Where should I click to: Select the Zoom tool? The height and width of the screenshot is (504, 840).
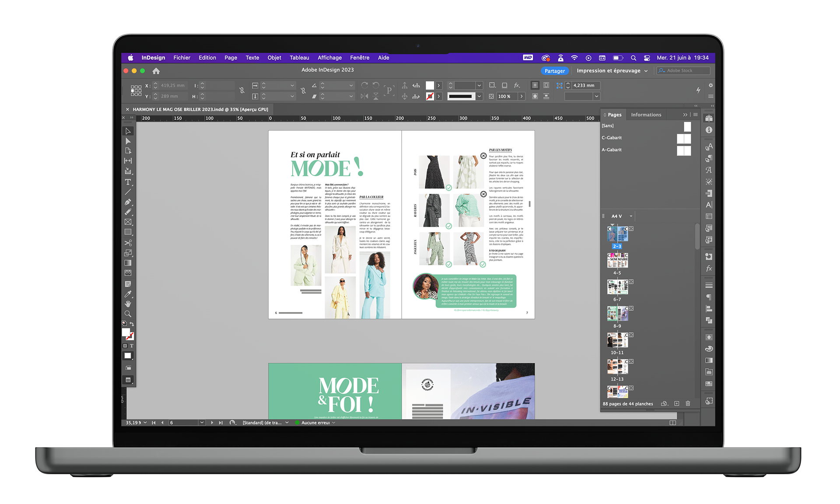coord(128,314)
